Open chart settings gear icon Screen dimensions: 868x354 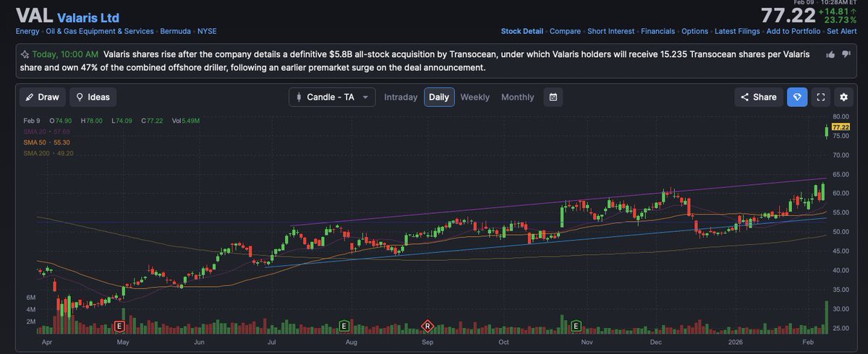tap(843, 97)
